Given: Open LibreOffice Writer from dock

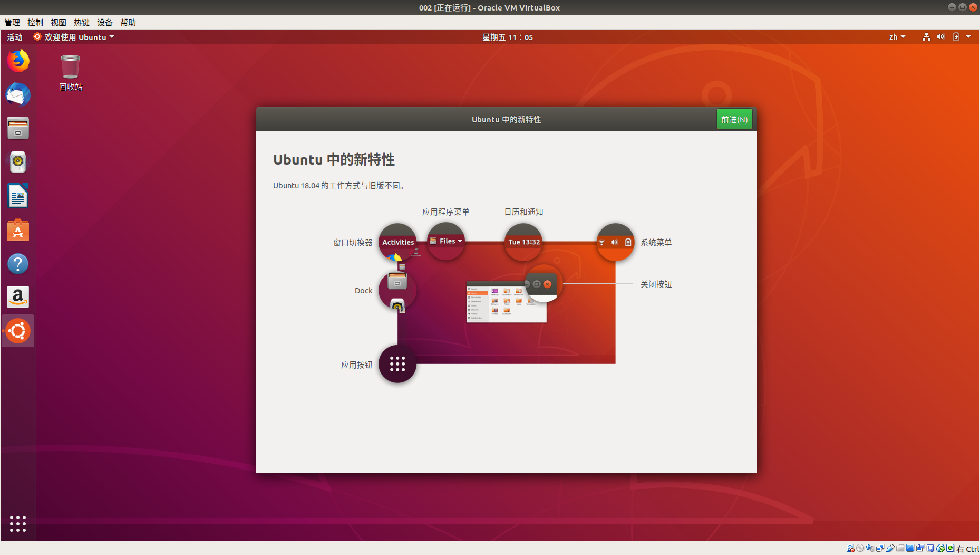Looking at the screenshot, I should (x=18, y=196).
